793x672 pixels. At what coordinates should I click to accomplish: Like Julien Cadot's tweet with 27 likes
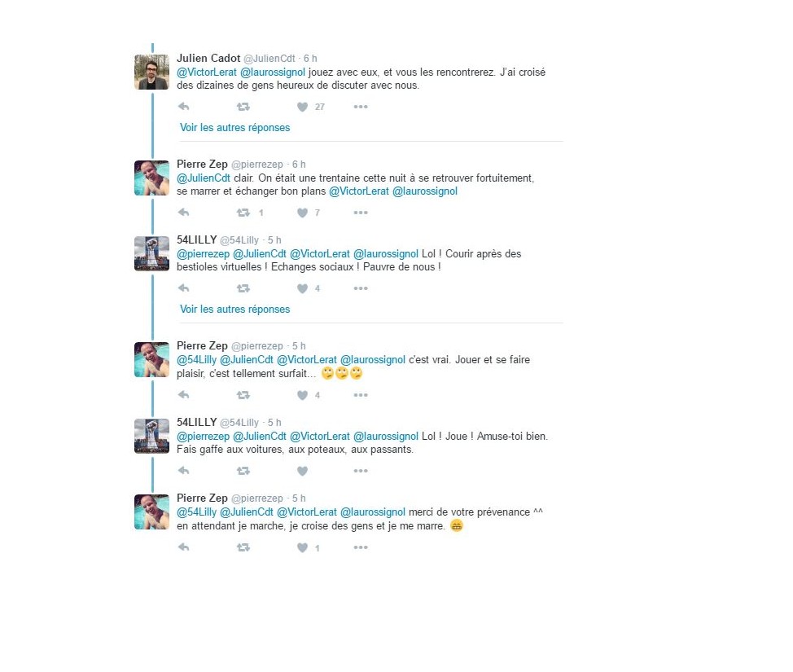coord(302,107)
